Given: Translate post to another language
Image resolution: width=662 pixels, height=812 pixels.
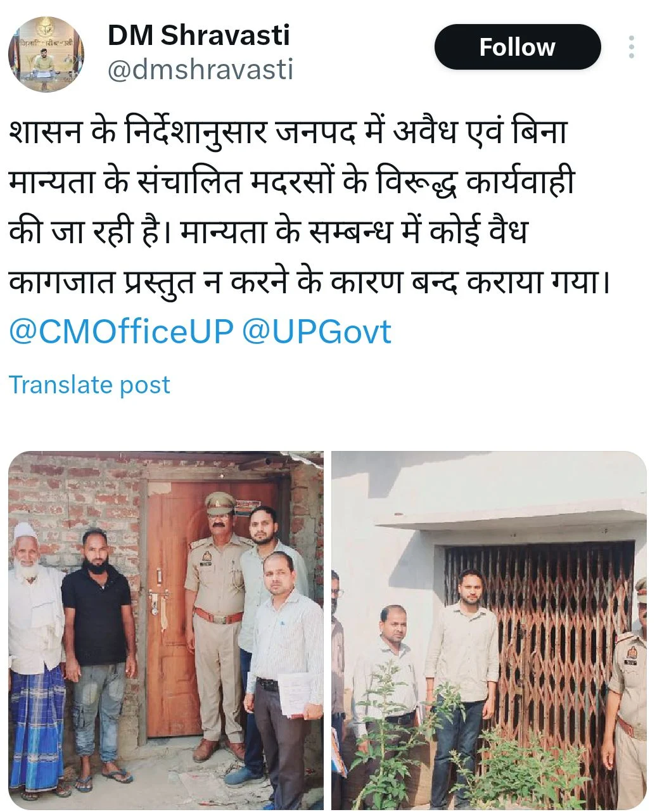Looking at the screenshot, I should (89, 384).
